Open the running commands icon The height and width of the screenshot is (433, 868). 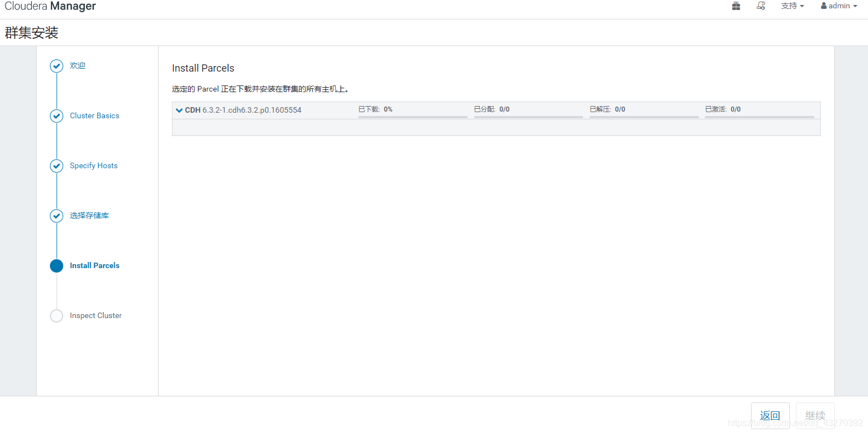[761, 6]
